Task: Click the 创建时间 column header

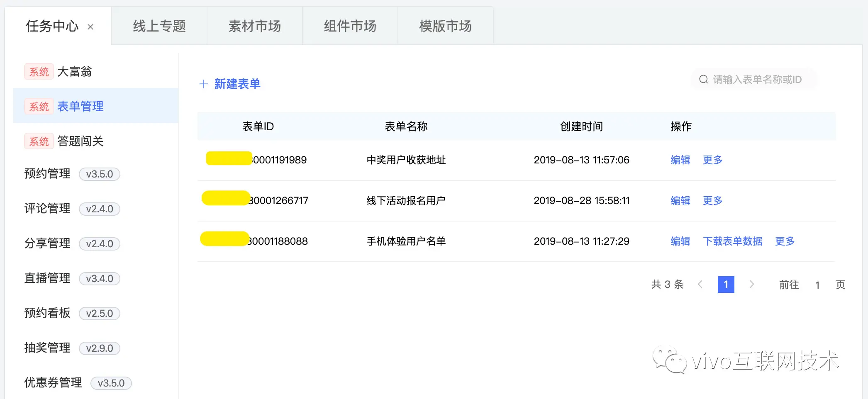Action: click(582, 127)
